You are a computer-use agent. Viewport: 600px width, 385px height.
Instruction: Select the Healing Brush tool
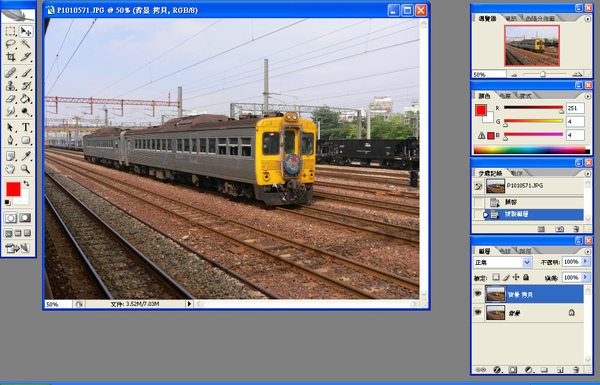[x=11, y=73]
